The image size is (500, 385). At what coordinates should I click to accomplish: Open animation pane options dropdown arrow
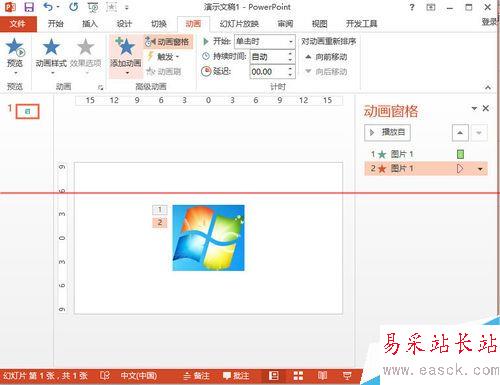[474, 108]
